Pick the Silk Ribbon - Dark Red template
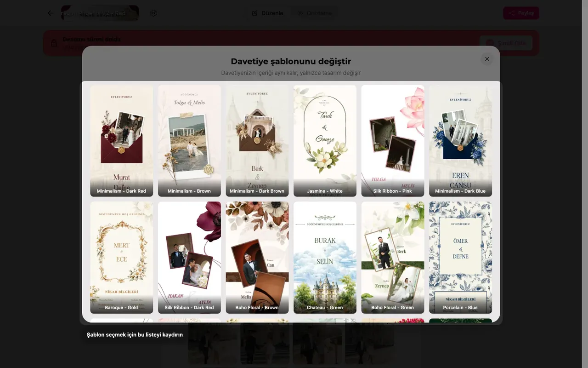 pos(189,258)
